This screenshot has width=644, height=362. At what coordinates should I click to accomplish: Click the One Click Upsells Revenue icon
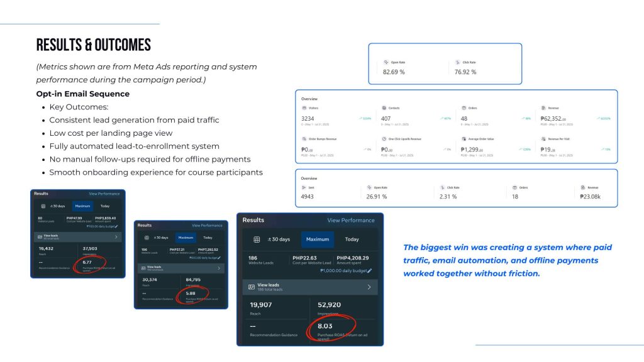pos(384,139)
